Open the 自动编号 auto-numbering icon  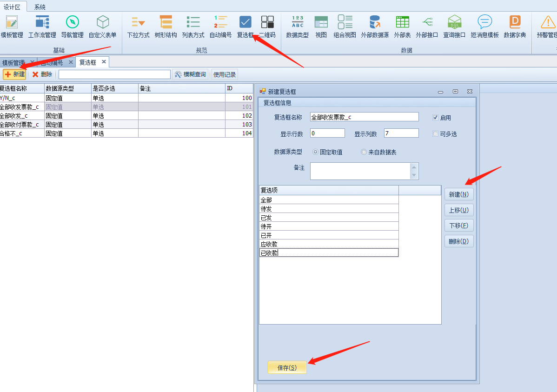[x=220, y=22]
